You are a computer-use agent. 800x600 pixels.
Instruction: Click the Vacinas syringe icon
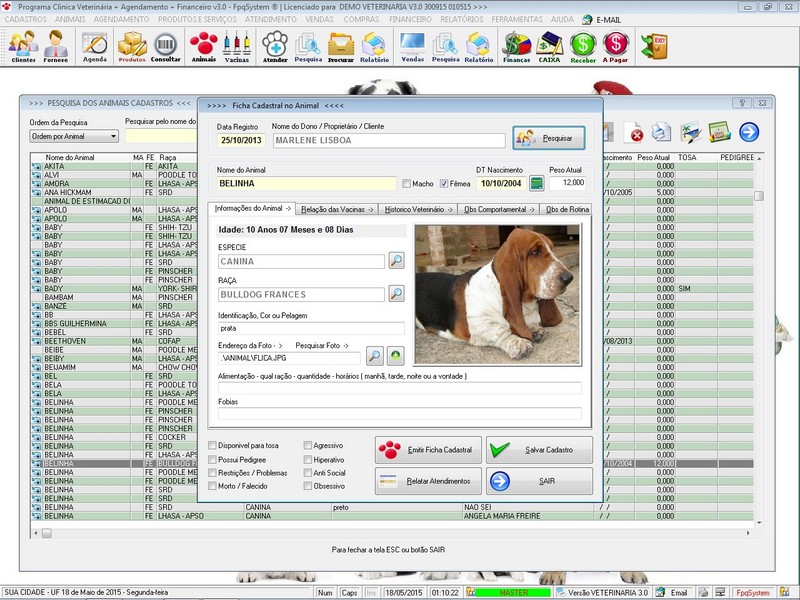(x=237, y=45)
